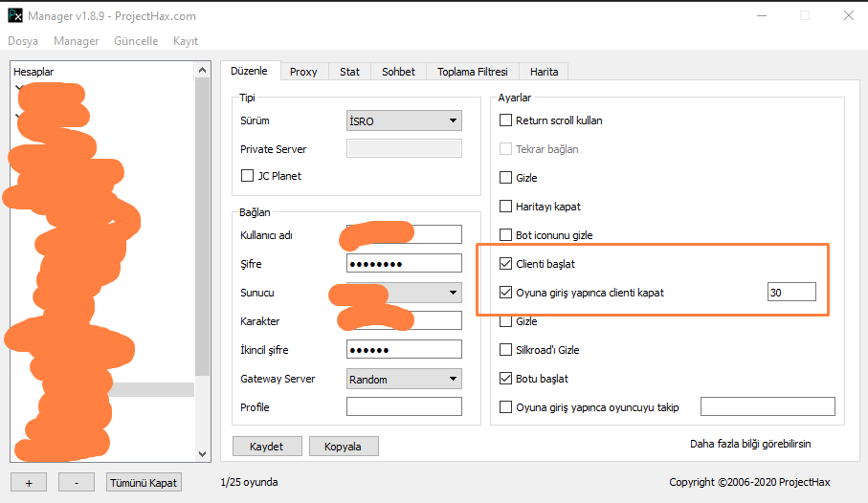Open the Sunucu server dropdown
This screenshot has width=868, height=503.
[x=452, y=293]
